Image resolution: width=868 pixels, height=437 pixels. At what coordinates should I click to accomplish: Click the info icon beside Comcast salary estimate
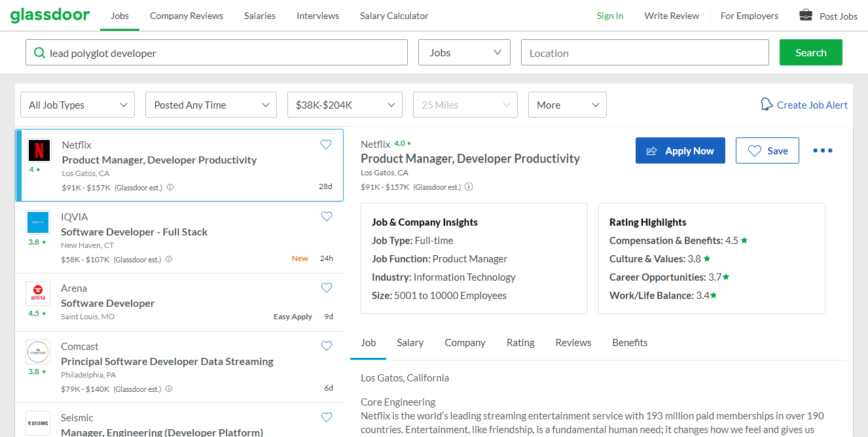(169, 389)
